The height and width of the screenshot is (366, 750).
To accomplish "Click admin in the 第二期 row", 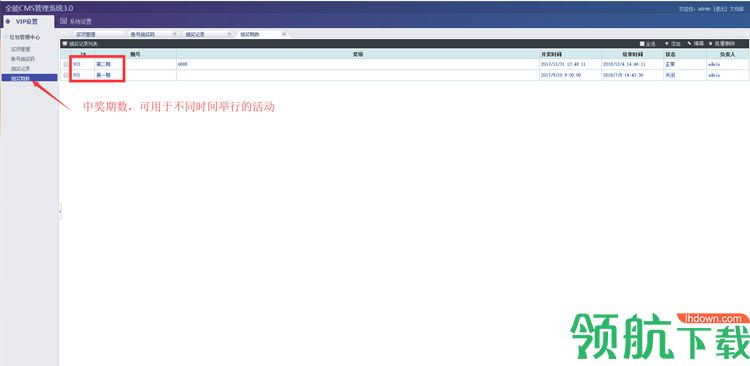I will pos(714,64).
